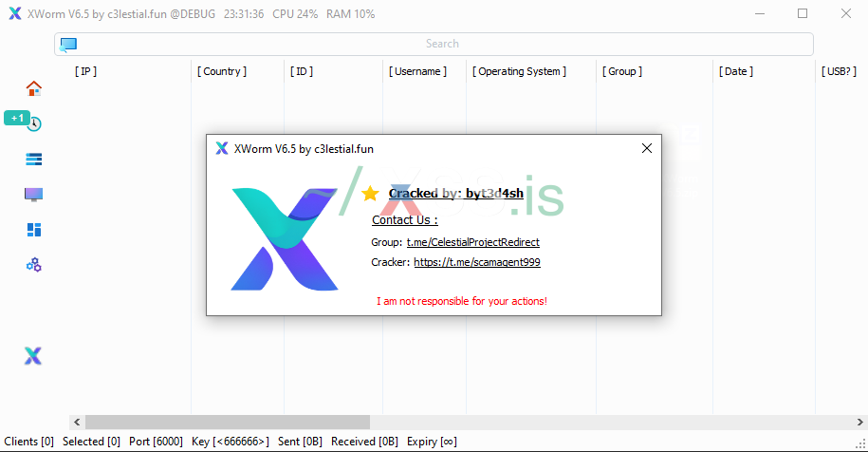Click 'Key [<666666>]' in status bar
The height and width of the screenshot is (452, 868).
pyautogui.click(x=231, y=442)
